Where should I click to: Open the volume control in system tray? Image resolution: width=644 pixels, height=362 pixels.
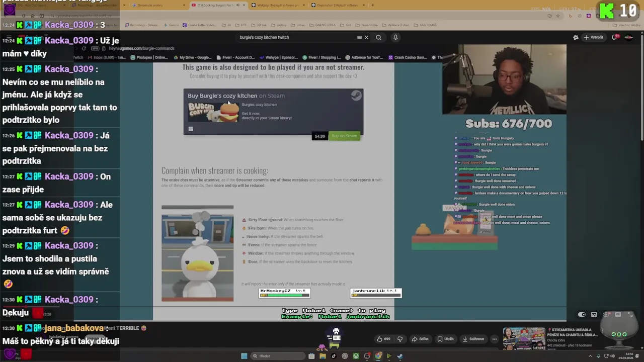[x=612, y=356]
